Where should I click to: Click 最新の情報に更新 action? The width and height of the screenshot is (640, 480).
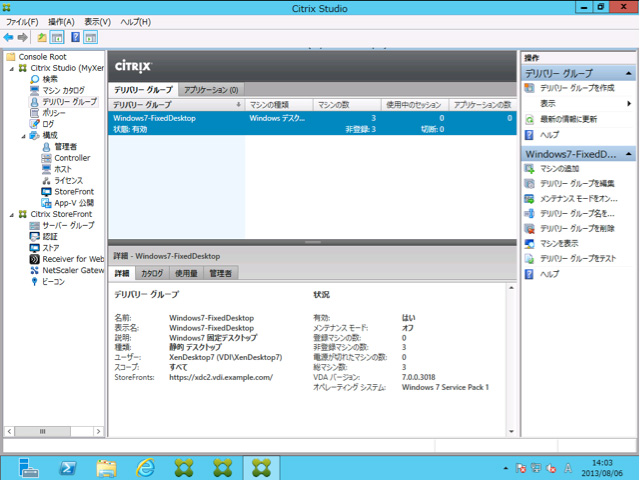pos(569,119)
